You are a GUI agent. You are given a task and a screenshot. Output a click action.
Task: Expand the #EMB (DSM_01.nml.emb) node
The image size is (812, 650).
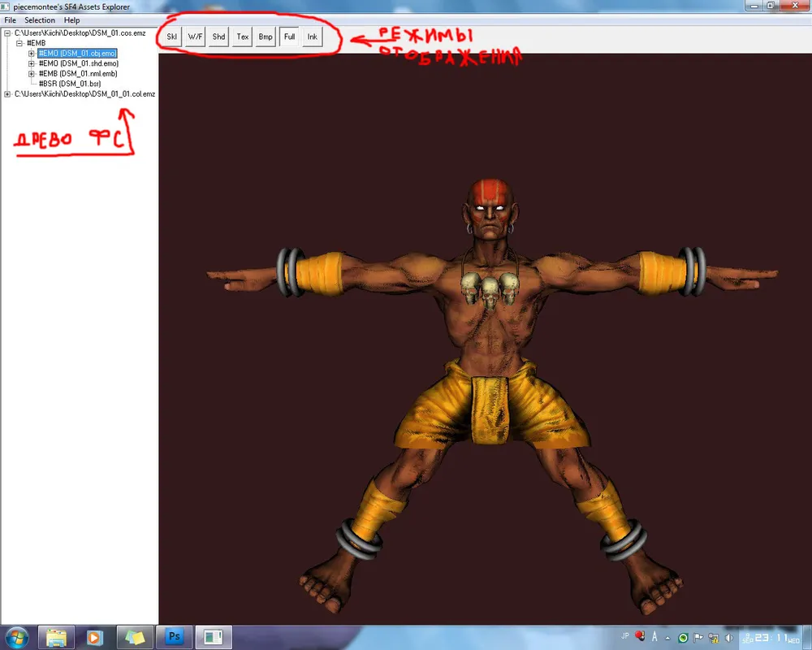click(x=31, y=74)
